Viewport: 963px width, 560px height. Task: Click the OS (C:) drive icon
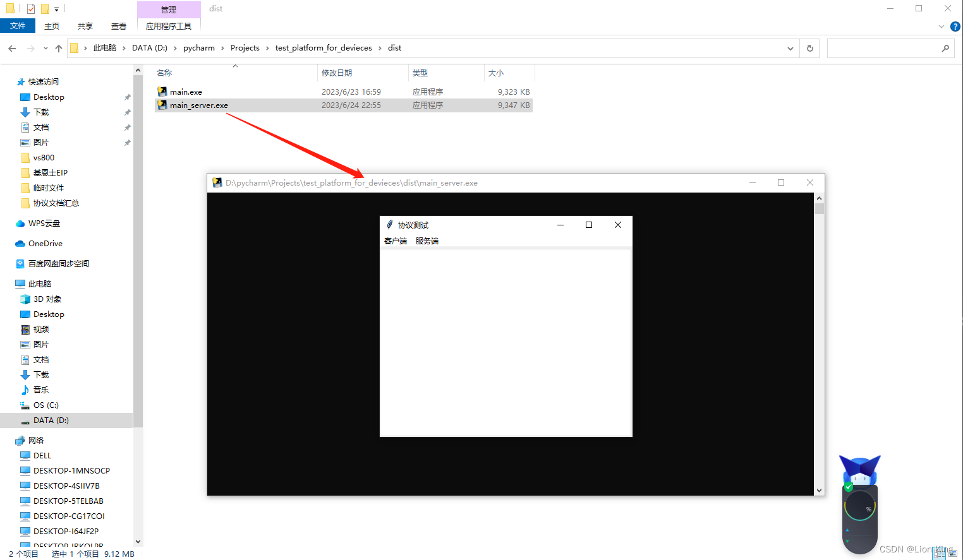tap(25, 405)
